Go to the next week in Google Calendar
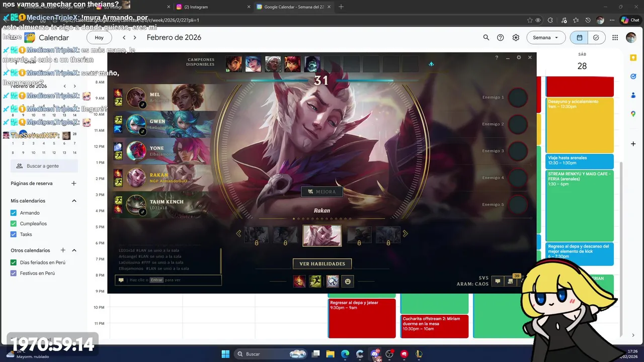Image resolution: width=644 pixels, height=362 pixels. pos(135,38)
